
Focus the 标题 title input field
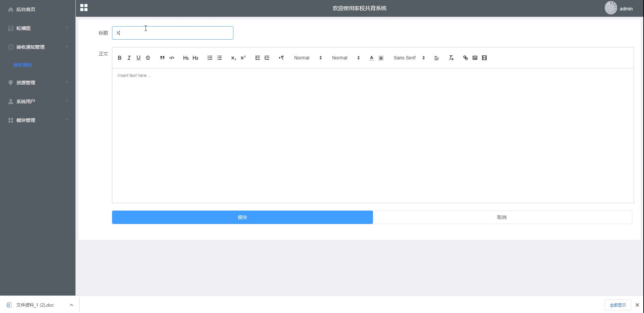pyautogui.click(x=173, y=33)
